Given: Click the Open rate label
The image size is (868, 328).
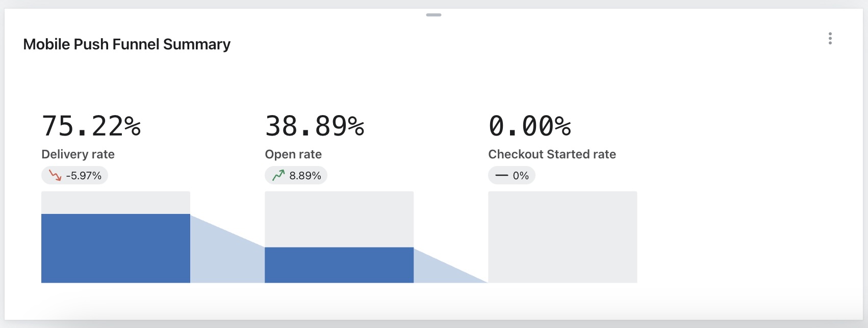Looking at the screenshot, I should click(293, 154).
